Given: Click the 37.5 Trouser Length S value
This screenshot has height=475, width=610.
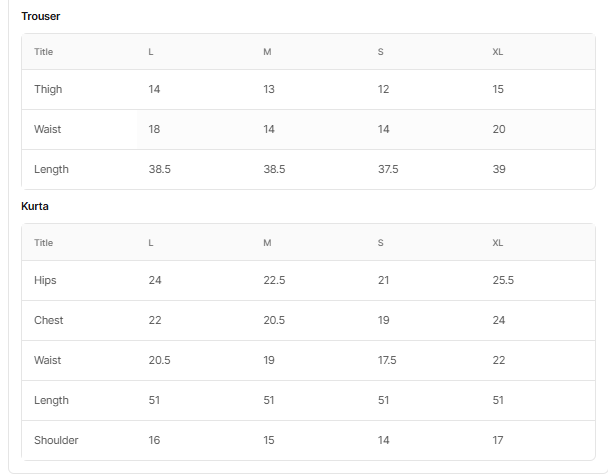Looking at the screenshot, I should pyautogui.click(x=388, y=169).
